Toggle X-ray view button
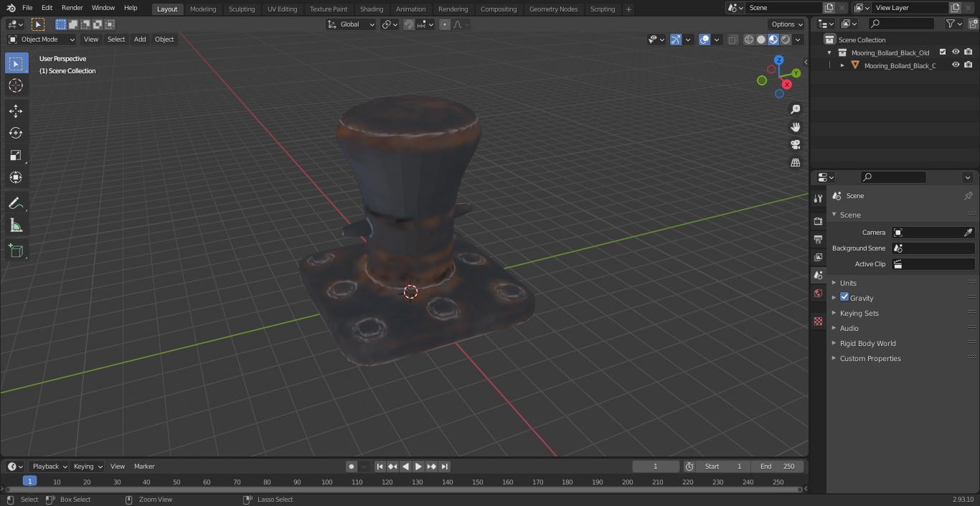Viewport: 980px width, 506px height. click(732, 39)
